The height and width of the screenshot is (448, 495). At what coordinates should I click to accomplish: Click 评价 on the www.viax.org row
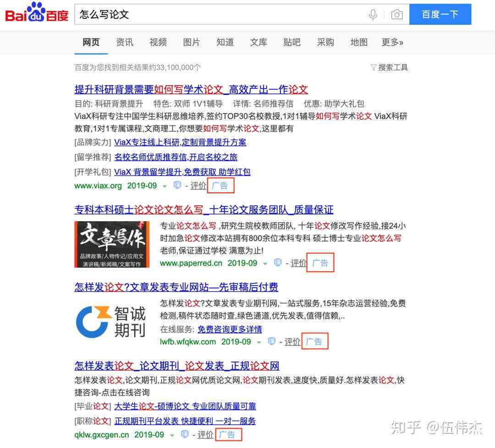198,186
